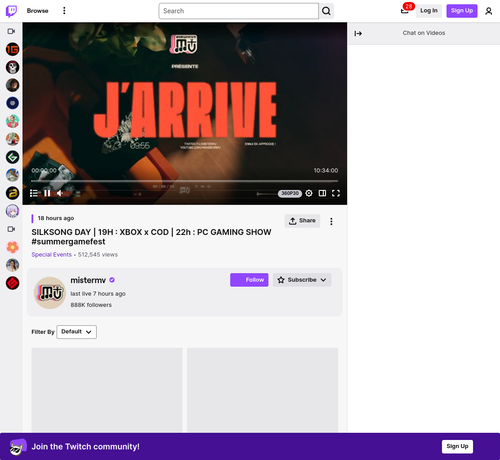Click the mistermv profile avatar
This screenshot has height=460, width=500.
[x=50, y=293]
